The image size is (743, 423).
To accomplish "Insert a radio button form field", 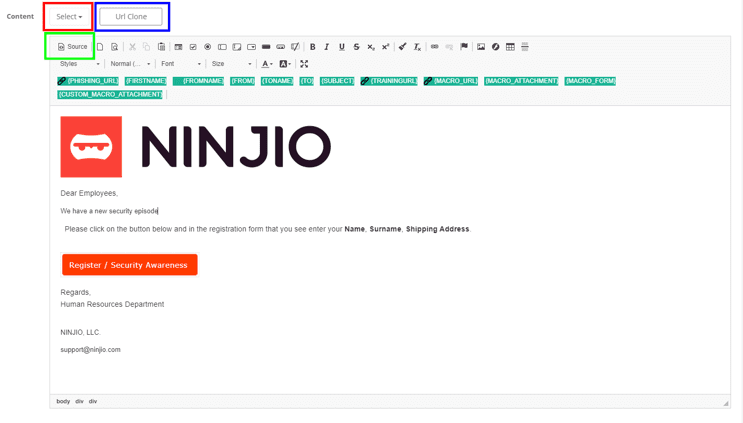I will pos(208,46).
